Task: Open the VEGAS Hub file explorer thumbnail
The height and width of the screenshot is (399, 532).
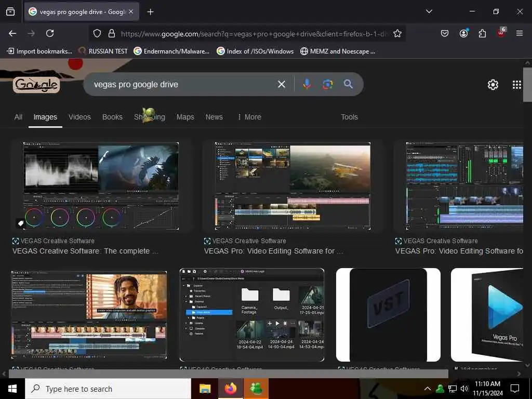Action: [252, 315]
